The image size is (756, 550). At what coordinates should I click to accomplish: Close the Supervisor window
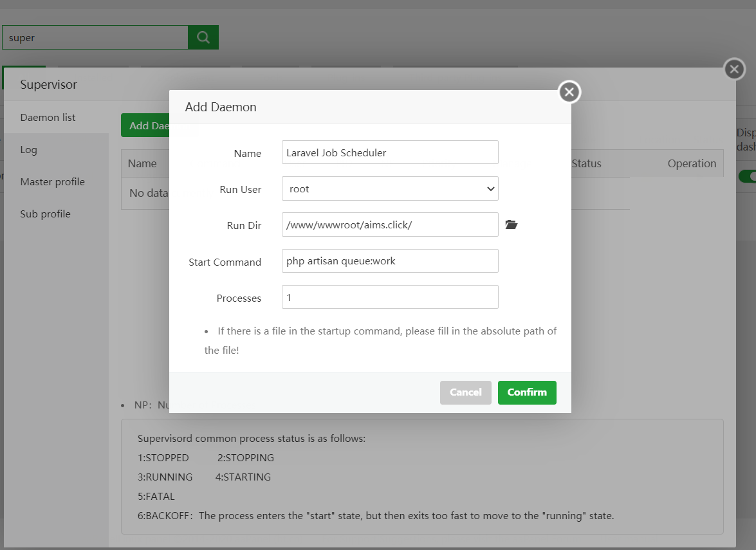(734, 69)
